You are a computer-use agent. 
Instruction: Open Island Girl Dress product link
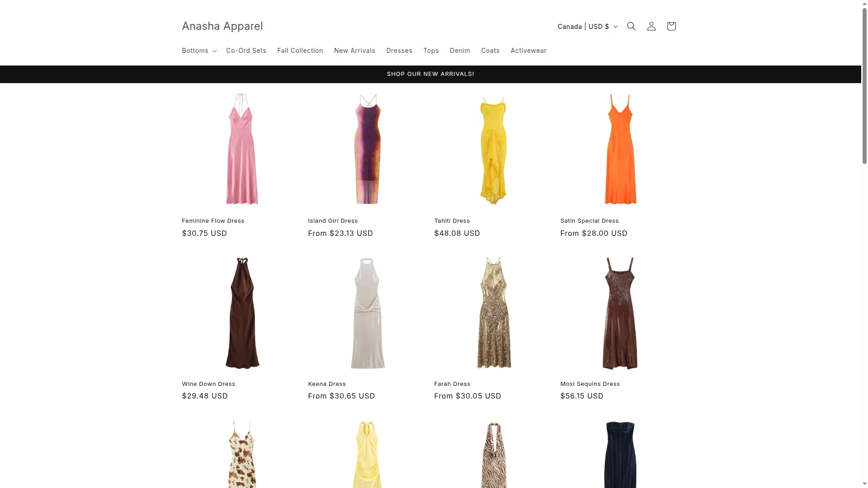(x=333, y=221)
